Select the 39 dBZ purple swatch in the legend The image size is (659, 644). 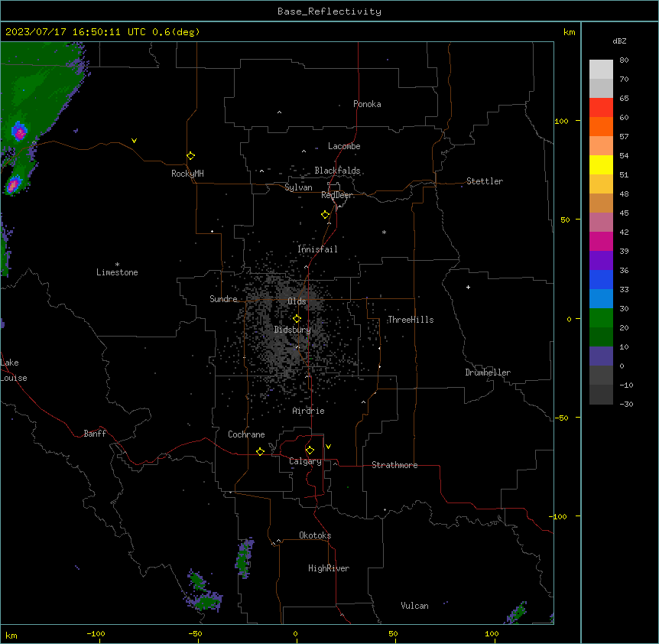(x=601, y=261)
